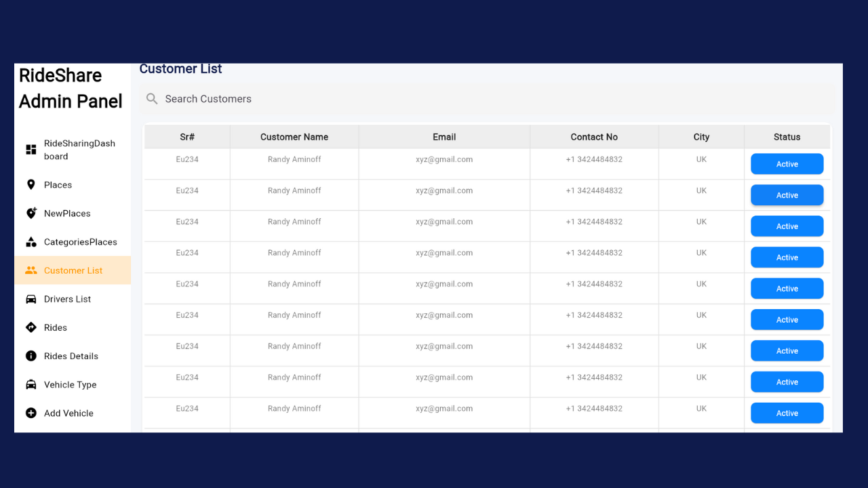
Task: Click the Status column header
Action: coord(787,137)
